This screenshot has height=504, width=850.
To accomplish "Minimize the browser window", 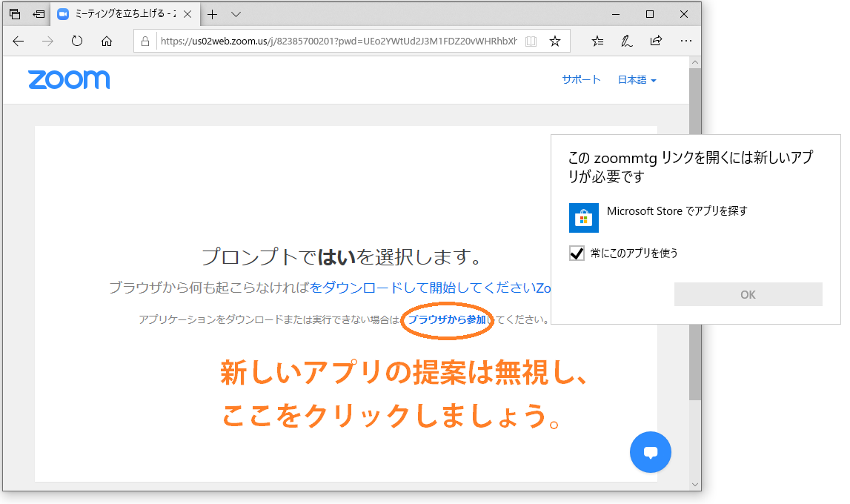I will click(x=616, y=15).
